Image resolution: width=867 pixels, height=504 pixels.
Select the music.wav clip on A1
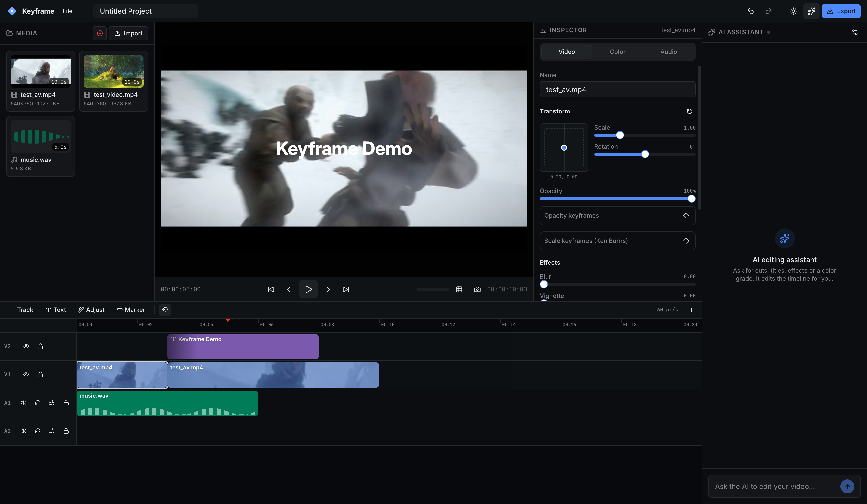167,403
